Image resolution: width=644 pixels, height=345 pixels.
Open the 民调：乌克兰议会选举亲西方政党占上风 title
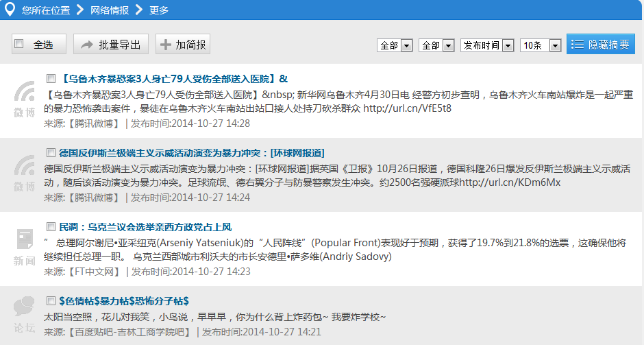tap(145, 226)
